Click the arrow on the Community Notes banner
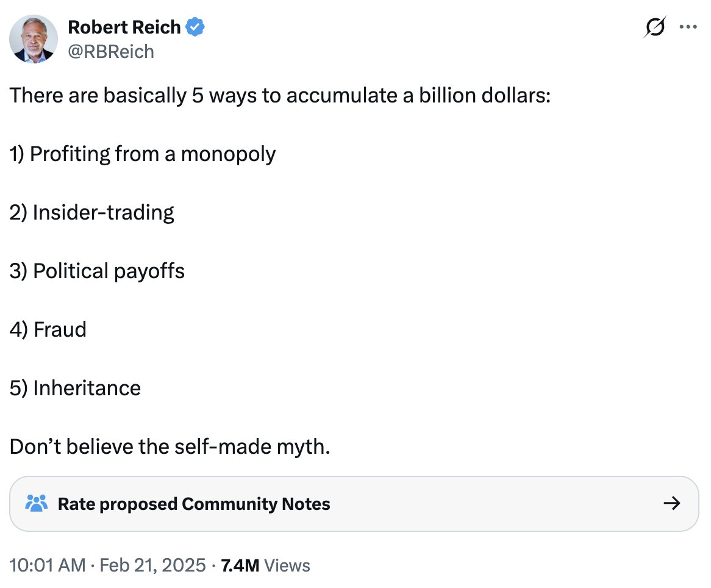The width and height of the screenshot is (711, 588). click(671, 504)
